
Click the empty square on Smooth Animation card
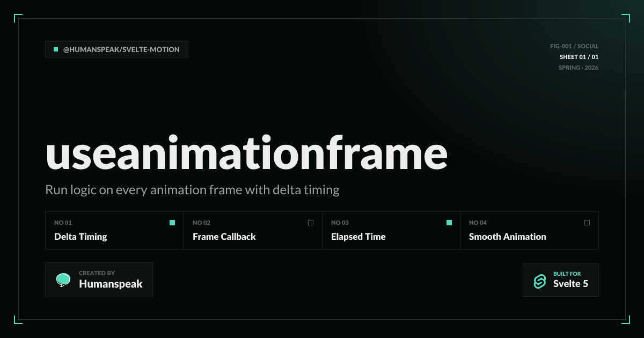(x=587, y=223)
